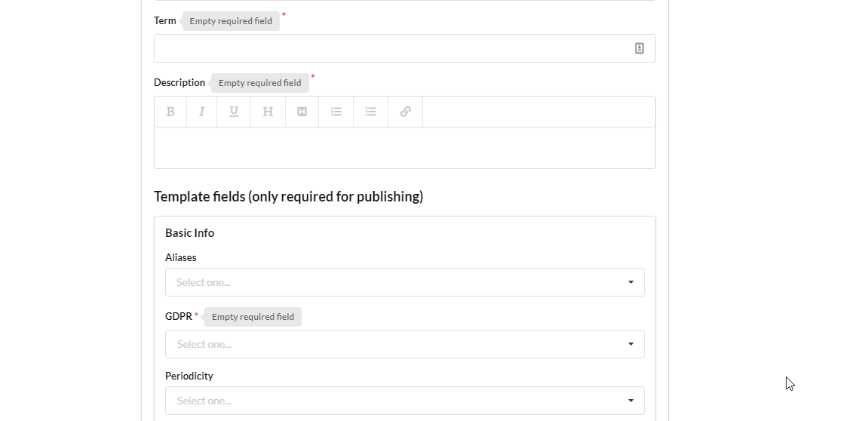Click the Description 'Empty required field' badge
This screenshot has height=421, width=868.
pyautogui.click(x=259, y=83)
